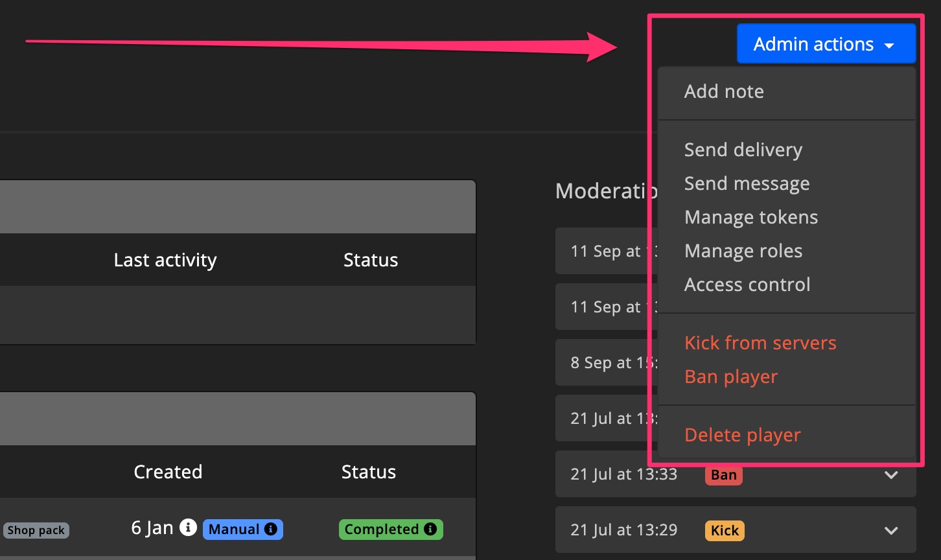
Task: Click the info icon inside the Completed badge
Action: (430, 530)
